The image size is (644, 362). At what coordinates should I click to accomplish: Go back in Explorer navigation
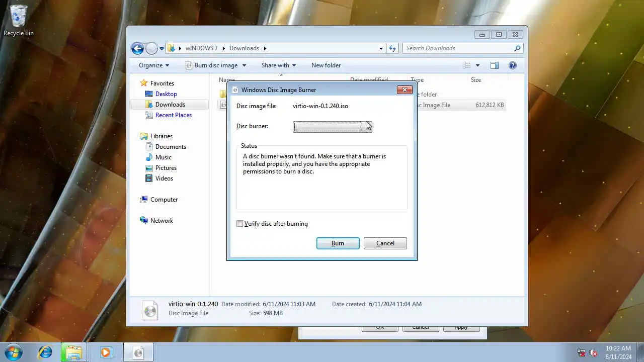pos(137,48)
